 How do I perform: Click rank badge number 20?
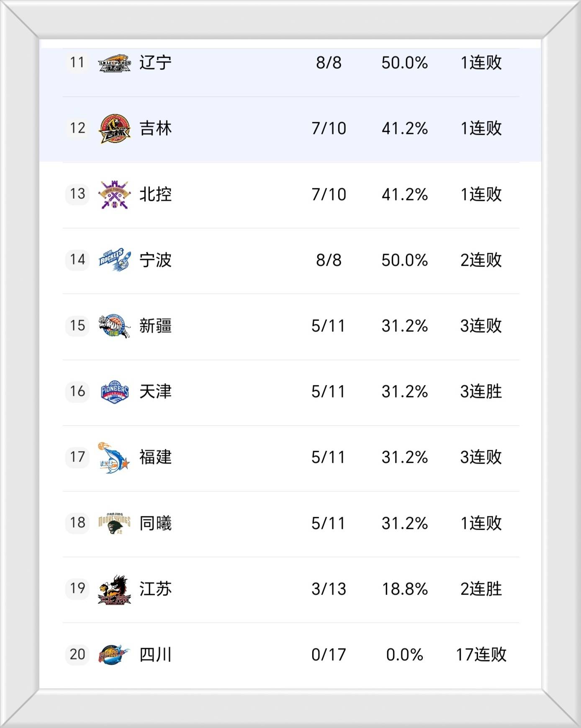coord(77,654)
